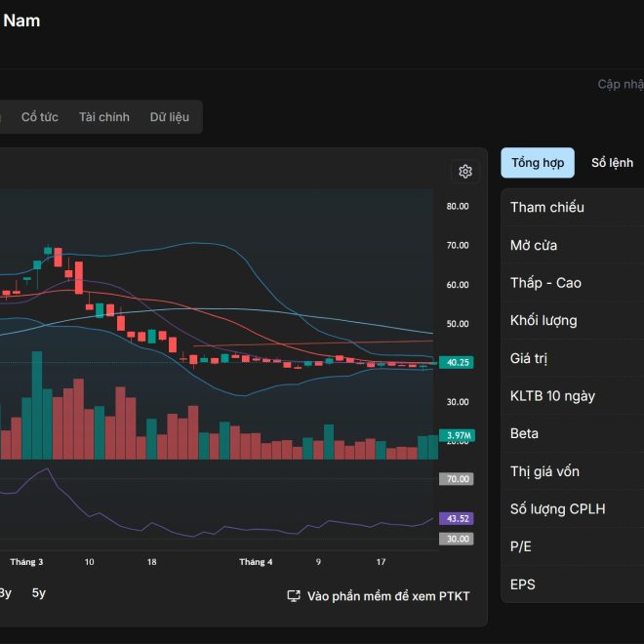Open the Cổ tức tab
This screenshot has width=644, height=644.
coord(40,117)
